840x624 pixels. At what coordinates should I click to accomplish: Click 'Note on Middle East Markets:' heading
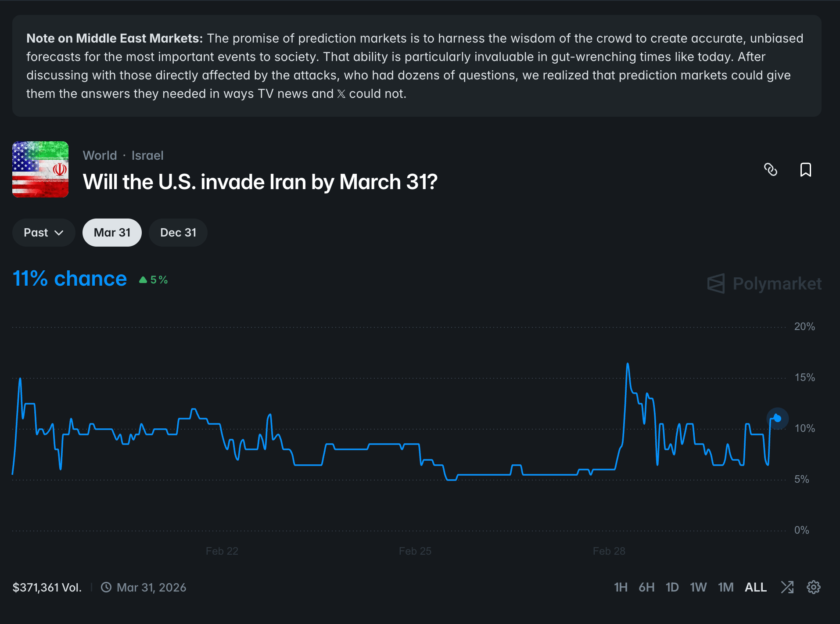115,38
